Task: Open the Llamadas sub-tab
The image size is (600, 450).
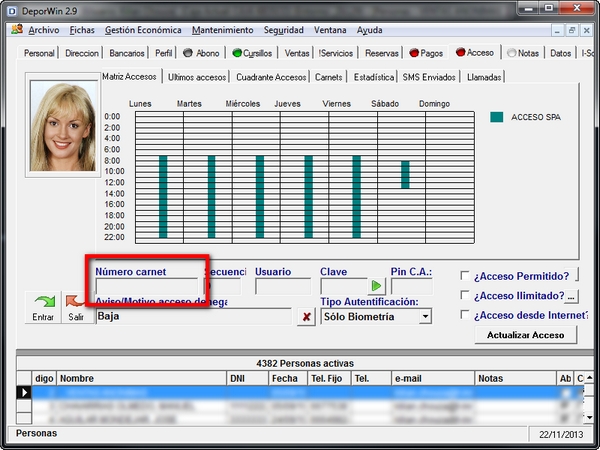Action: [x=484, y=77]
